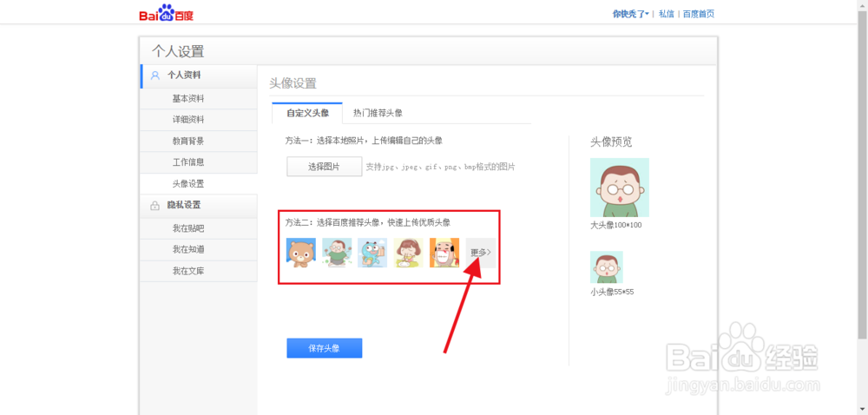
Task: Click the 方法一 instruction text
Action: tap(364, 141)
